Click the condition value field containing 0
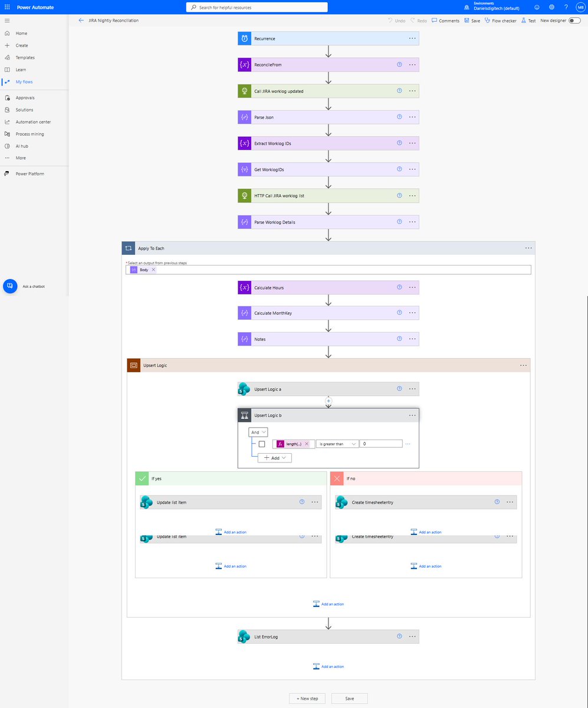588x708 pixels. point(381,444)
